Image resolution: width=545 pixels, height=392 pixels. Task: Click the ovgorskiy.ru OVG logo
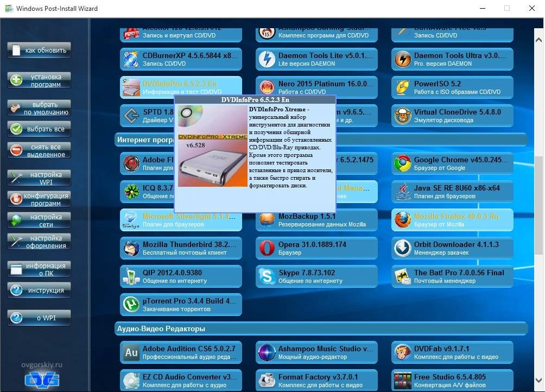click(x=42, y=380)
